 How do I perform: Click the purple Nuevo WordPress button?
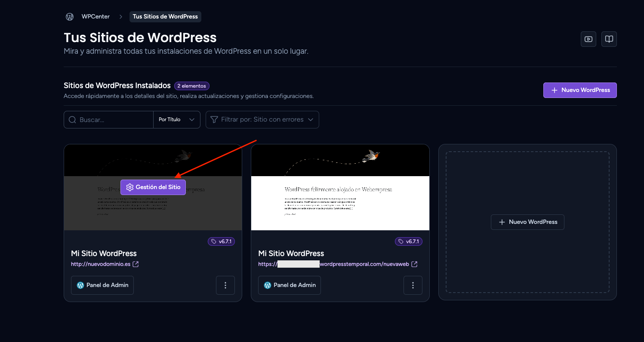(580, 90)
